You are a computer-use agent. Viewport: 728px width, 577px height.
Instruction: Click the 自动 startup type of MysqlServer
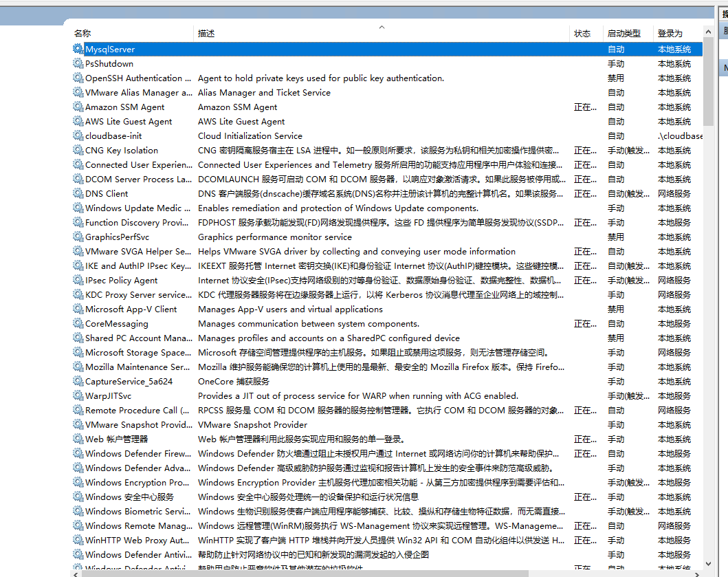616,50
